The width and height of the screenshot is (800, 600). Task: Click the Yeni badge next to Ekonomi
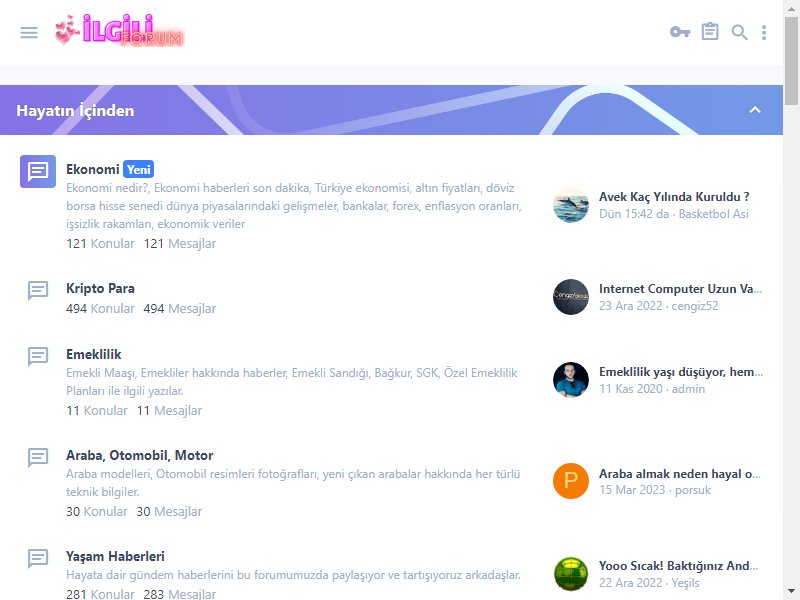pyautogui.click(x=138, y=169)
